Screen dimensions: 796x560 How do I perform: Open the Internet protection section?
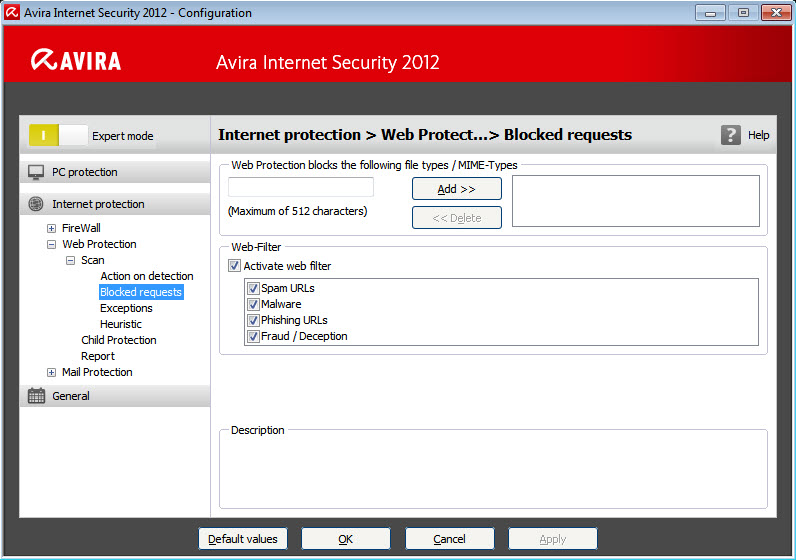click(x=115, y=204)
